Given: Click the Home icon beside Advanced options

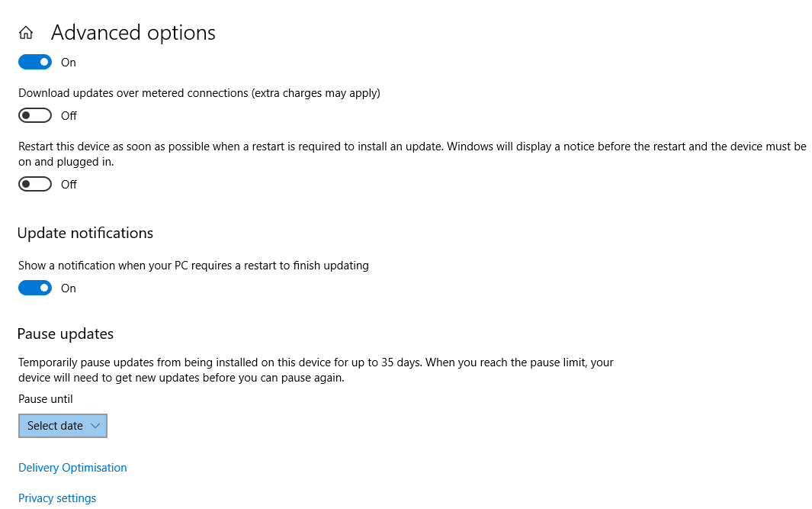Looking at the screenshot, I should (26, 33).
